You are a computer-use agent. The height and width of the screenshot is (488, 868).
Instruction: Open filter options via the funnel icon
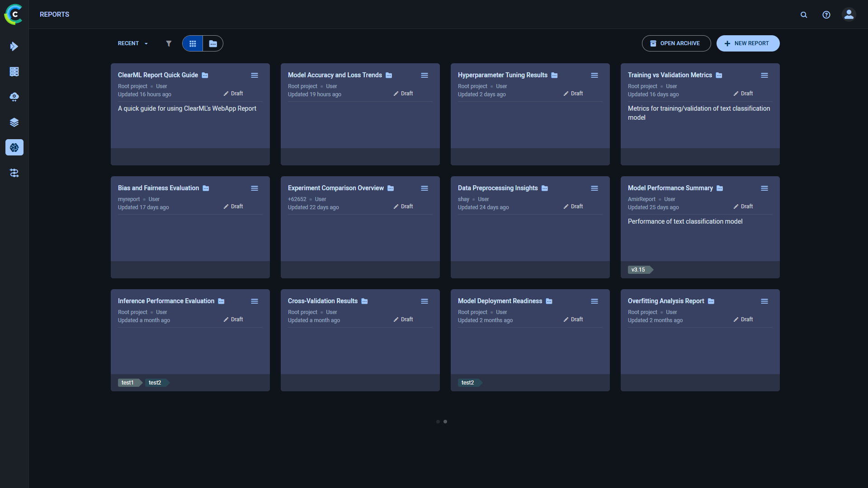[x=169, y=43]
